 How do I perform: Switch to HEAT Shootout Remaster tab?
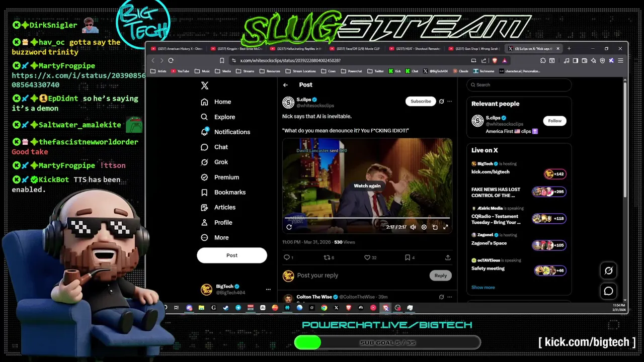click(415, 49)
